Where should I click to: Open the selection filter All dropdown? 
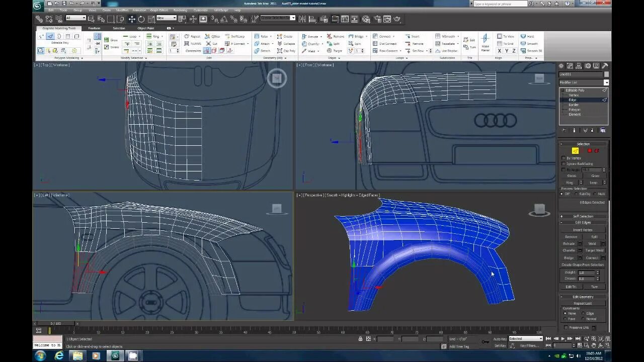pos(75,18)
